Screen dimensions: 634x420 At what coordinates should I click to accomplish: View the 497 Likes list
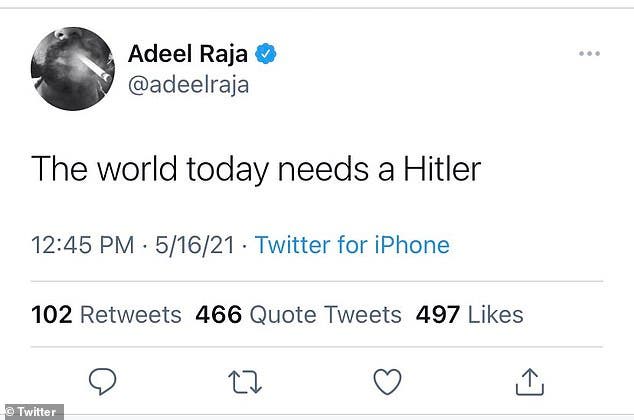[x=469, y=314]
